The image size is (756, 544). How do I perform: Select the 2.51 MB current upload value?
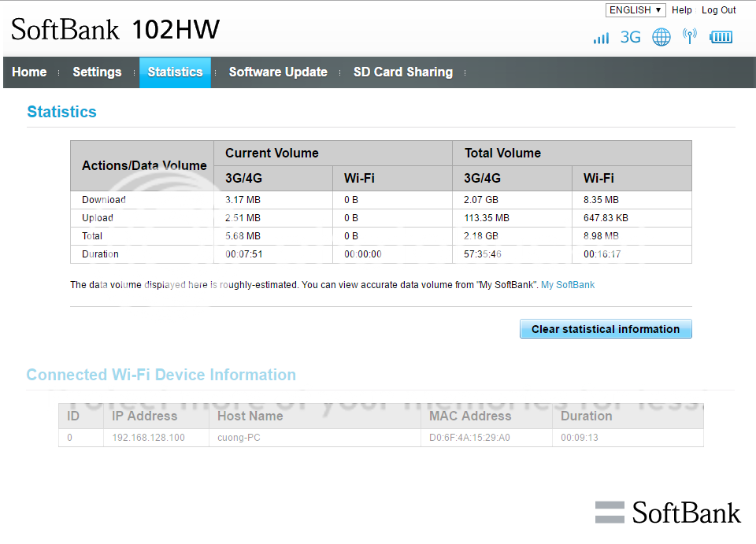[x=243, y=218]
